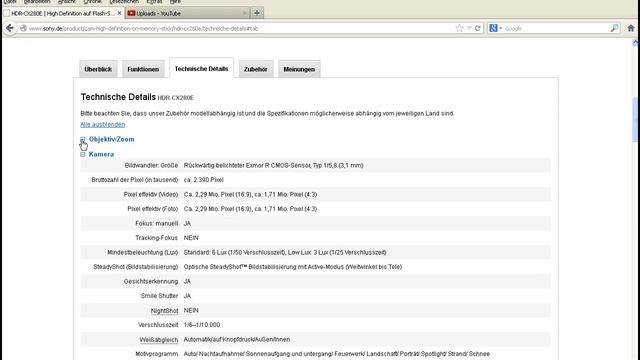Click the site identity globe icon
This screenshot has width=640, height=360.
tap(23, 29)
